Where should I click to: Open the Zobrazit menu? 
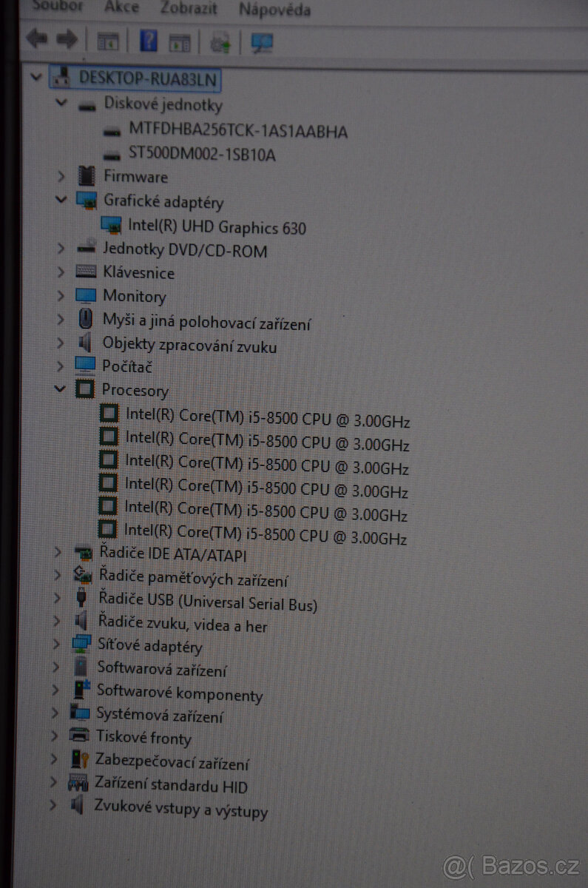click(x=189, y=8)
